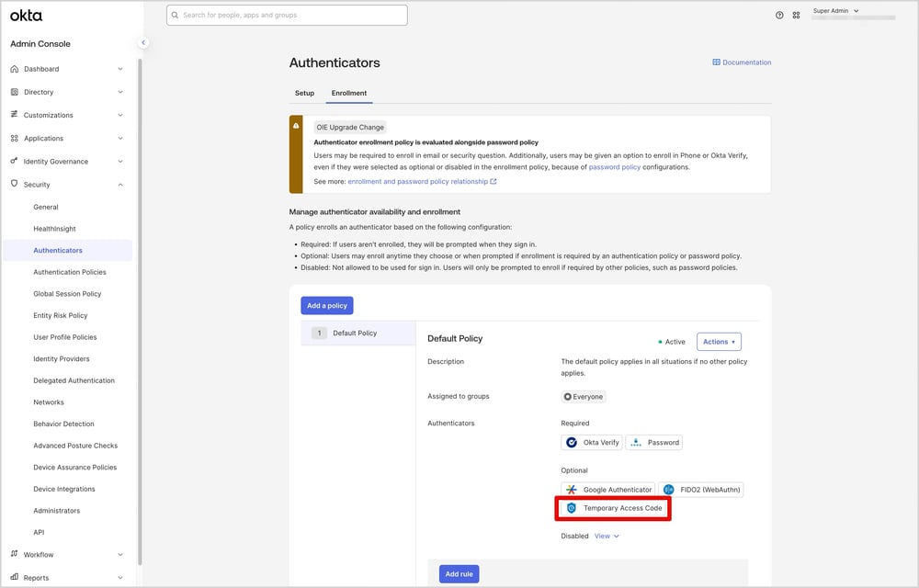Collapse the sidebar with the arrow button
919x588 pixels.
(x=143, y=42)
